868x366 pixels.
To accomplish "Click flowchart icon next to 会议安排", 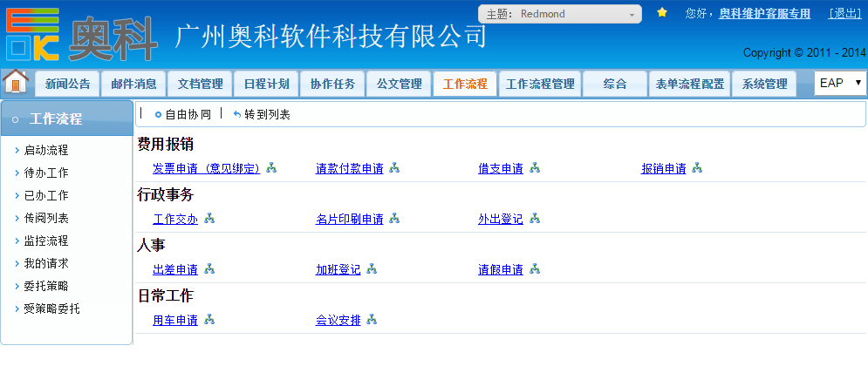I will (x=372, y=321).
